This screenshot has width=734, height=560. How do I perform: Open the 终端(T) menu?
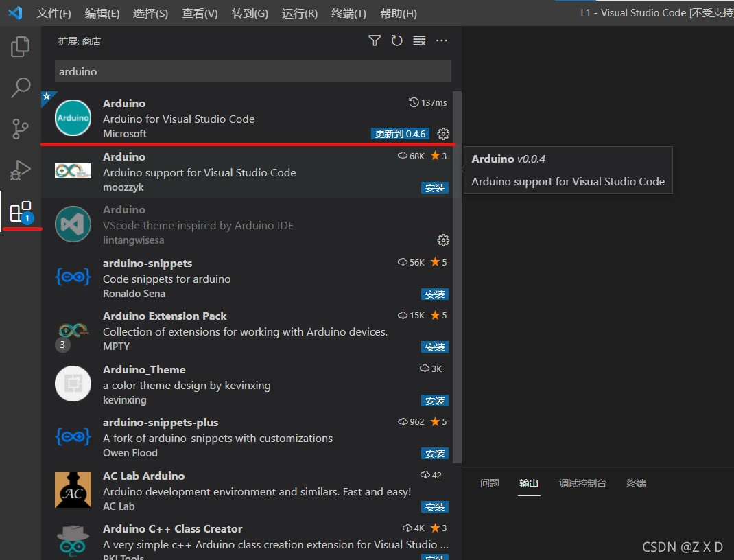pyautogui.click(x=348, y=14)
